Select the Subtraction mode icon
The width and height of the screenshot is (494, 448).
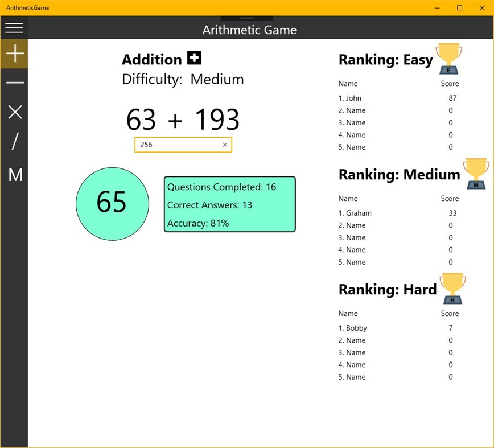pos(14,83)
